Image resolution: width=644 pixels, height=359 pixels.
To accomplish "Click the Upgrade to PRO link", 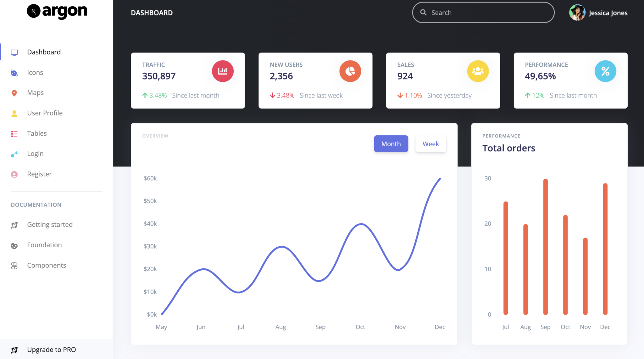I will (x=51, y=349).
